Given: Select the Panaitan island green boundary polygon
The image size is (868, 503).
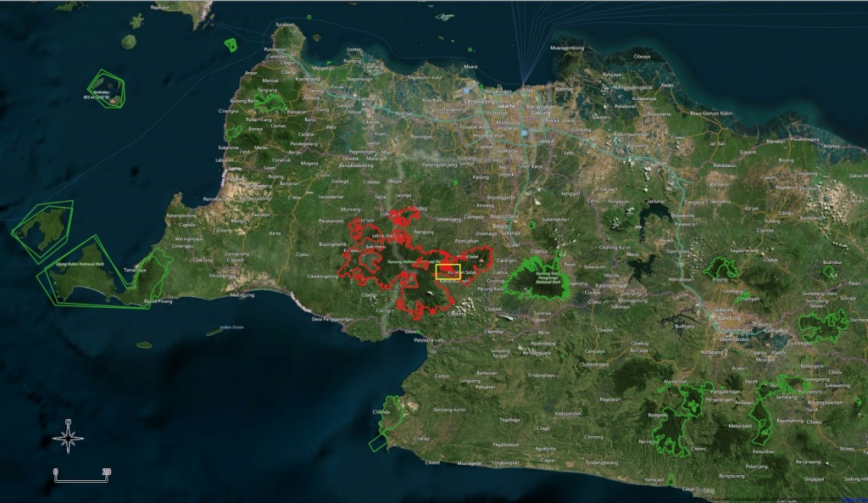Looking at the screenshot, I should pyautogui.click(x=42, y=227).
